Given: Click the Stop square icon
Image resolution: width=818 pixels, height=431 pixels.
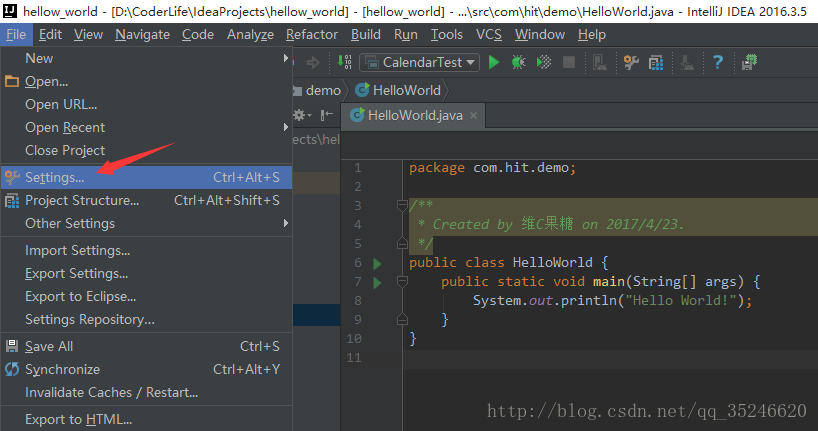Looking at the screenshot, I should pos(569,63).
